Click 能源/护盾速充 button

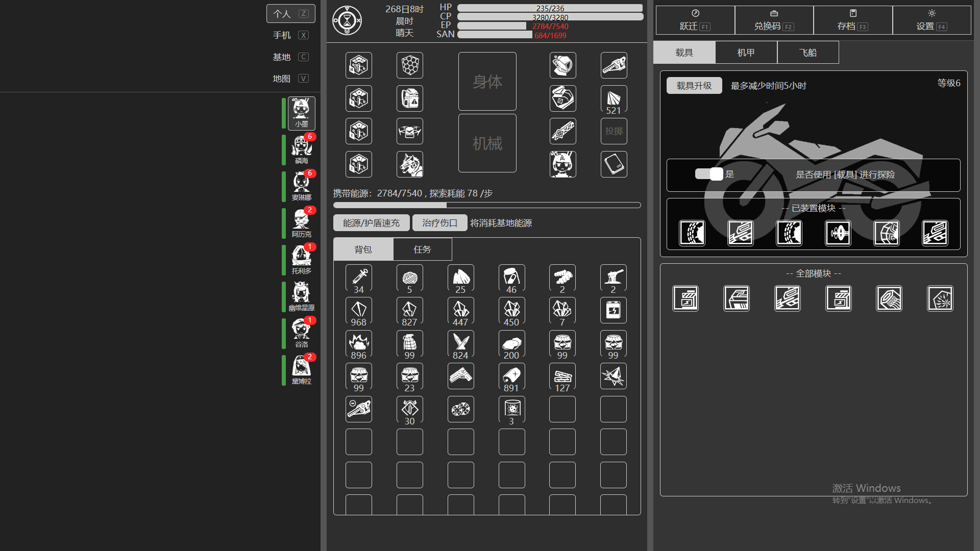(x=371, y=223)
